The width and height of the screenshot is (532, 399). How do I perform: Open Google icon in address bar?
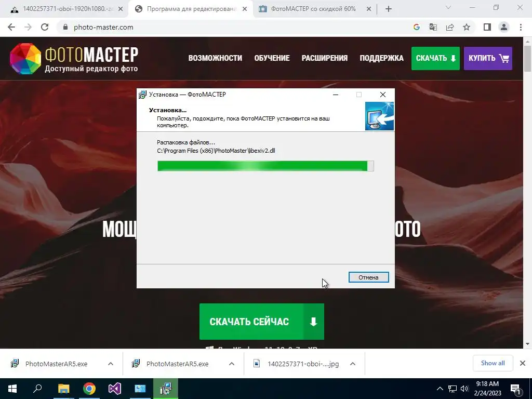(417, 27)
